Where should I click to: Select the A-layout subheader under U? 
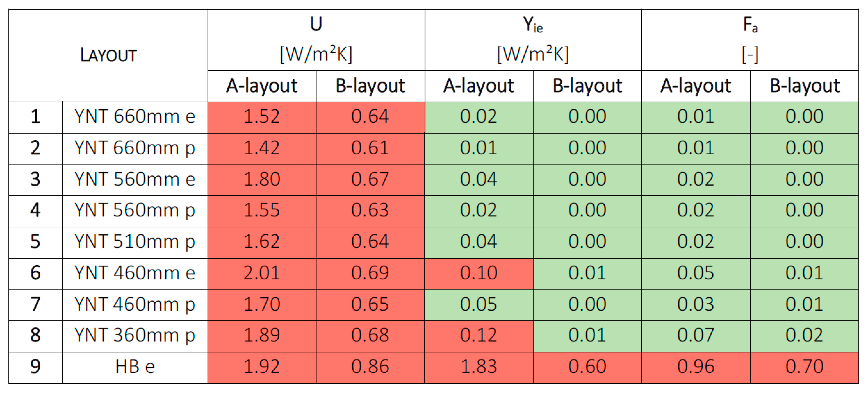[x=262, y=86]
